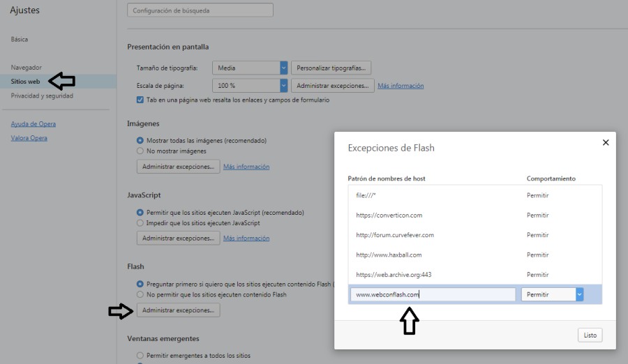Open the Escala de página dropdown

point(250,85)
